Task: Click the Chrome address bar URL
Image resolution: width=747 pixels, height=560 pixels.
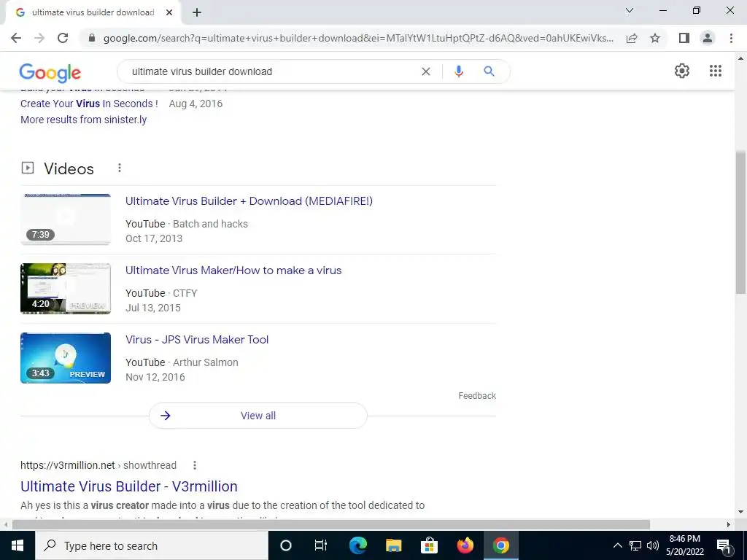Action: [358, 38]
